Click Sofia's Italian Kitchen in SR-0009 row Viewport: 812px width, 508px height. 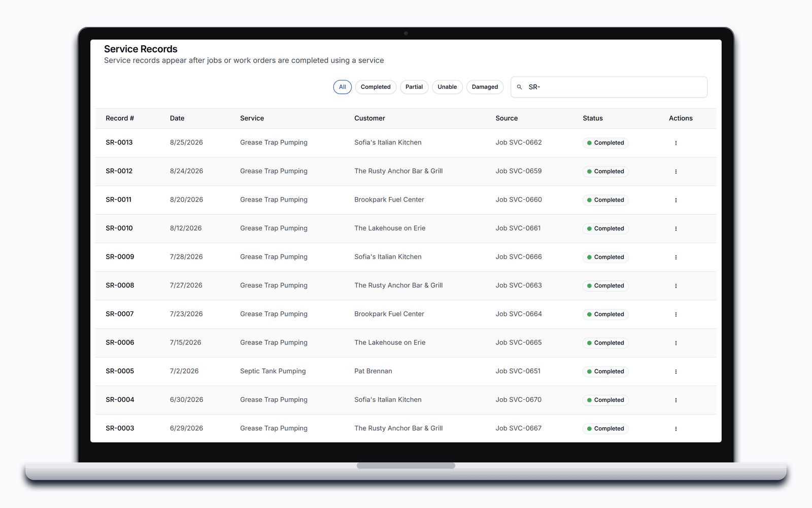(388, 257)
